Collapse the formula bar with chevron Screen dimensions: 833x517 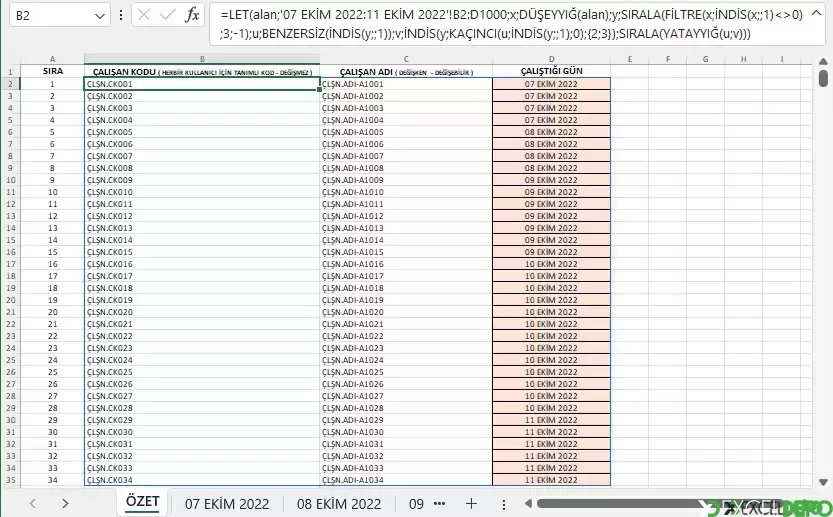coord(817,14)
